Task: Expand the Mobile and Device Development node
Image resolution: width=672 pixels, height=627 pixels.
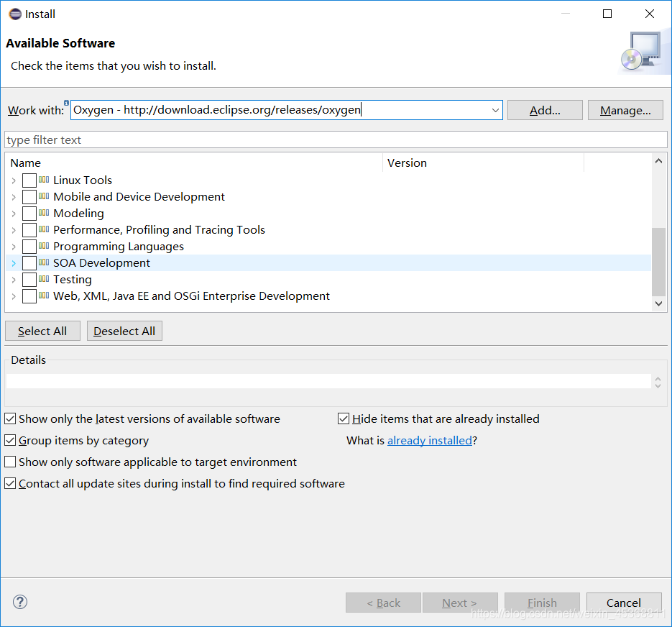Action: coord(14,197)
